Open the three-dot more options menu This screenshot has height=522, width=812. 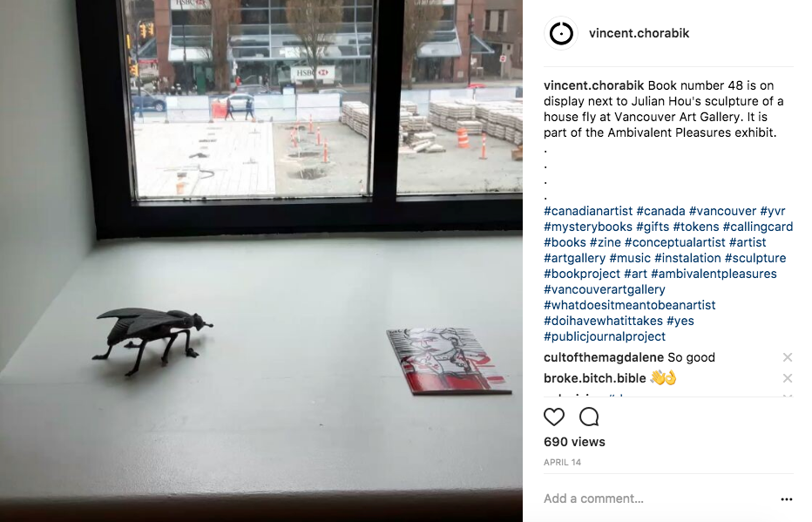click(x=786, y=499)
